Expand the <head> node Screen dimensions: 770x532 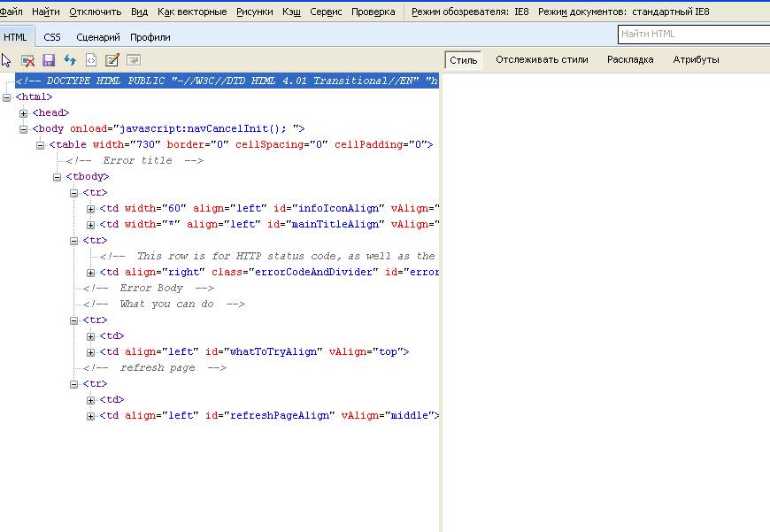click(24, 113)
